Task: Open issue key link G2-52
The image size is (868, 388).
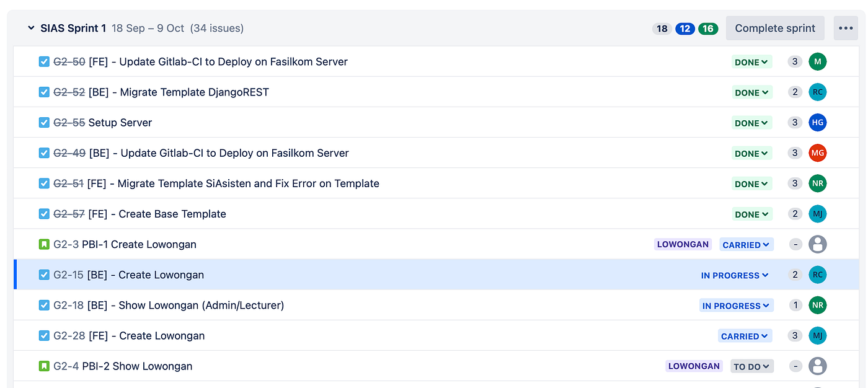Action: click(69, 92)
